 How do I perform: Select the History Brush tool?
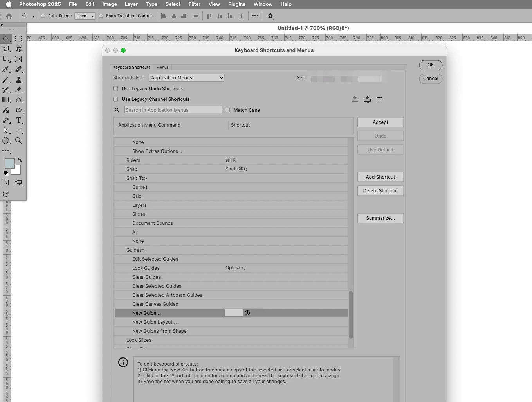pos(5,90)
